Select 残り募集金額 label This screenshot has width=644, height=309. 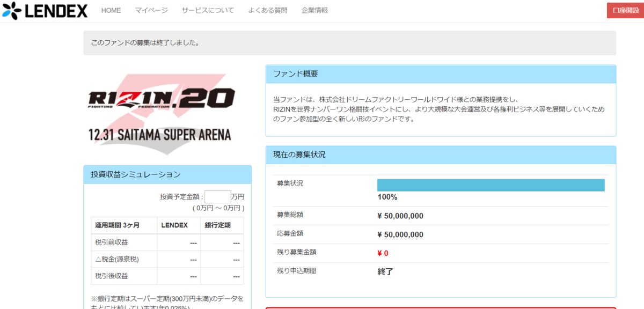point(297,252)
